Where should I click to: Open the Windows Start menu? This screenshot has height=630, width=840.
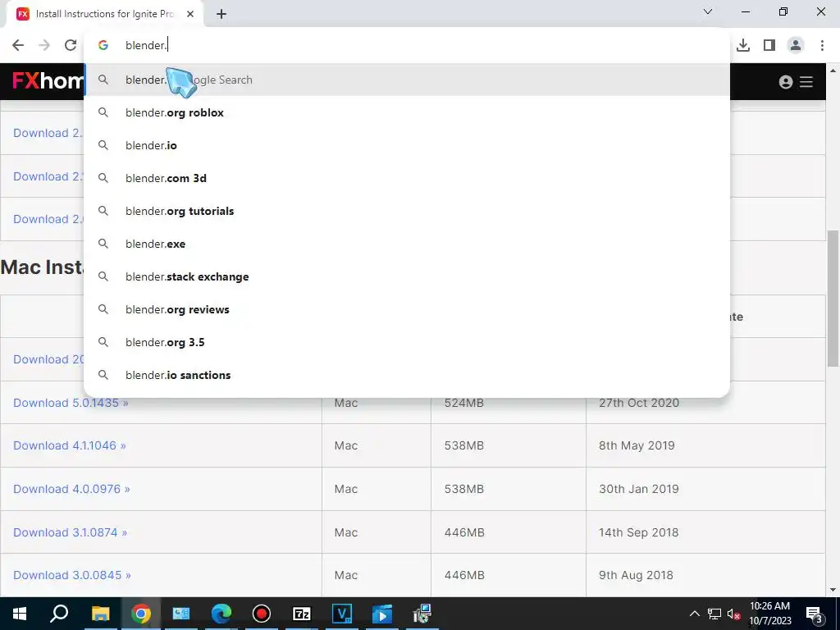pos(20,614)
